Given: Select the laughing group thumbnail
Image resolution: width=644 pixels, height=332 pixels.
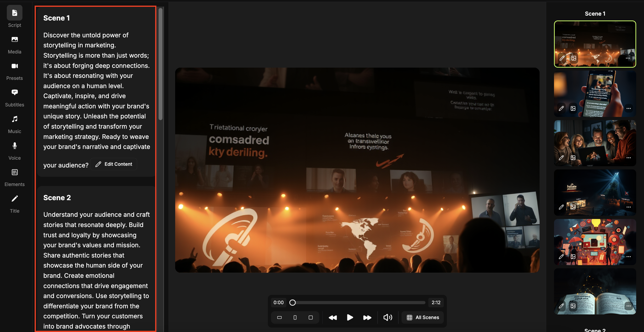Looking at the screenshot, I should coord(595,140).
